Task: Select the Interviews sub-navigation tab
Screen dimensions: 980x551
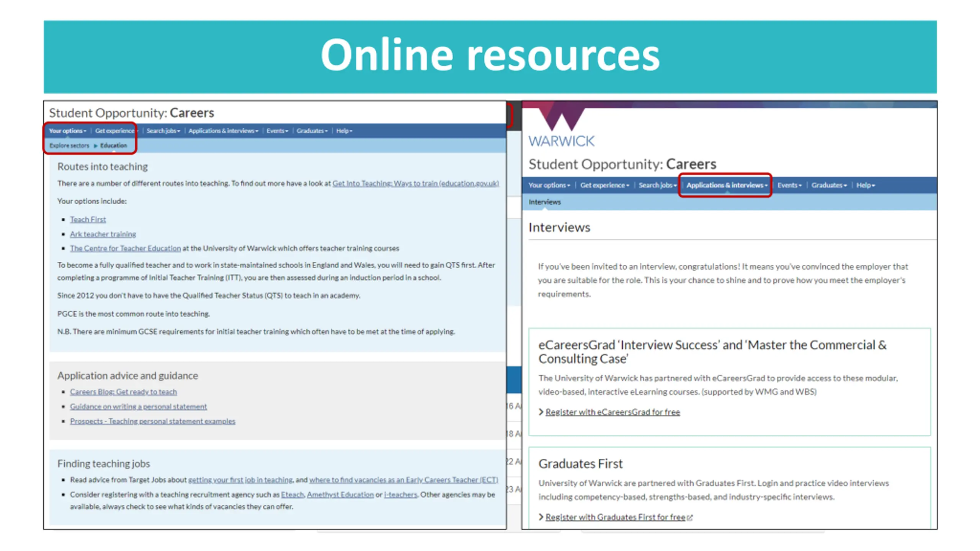Action: click(x=544, y=202)
